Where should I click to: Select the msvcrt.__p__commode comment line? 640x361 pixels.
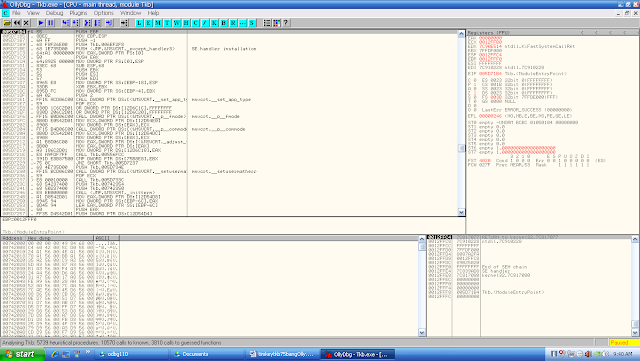coord(218,129)
